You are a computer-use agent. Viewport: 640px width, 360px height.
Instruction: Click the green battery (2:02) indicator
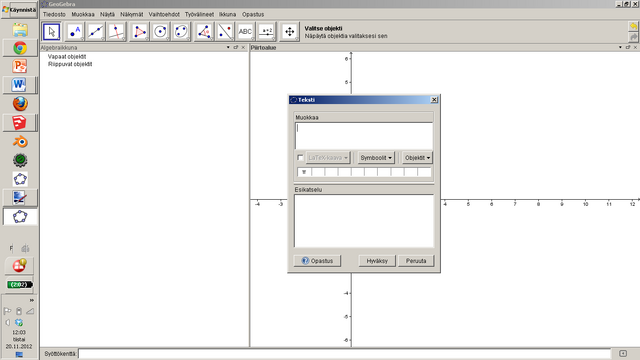tap(20, 284)
